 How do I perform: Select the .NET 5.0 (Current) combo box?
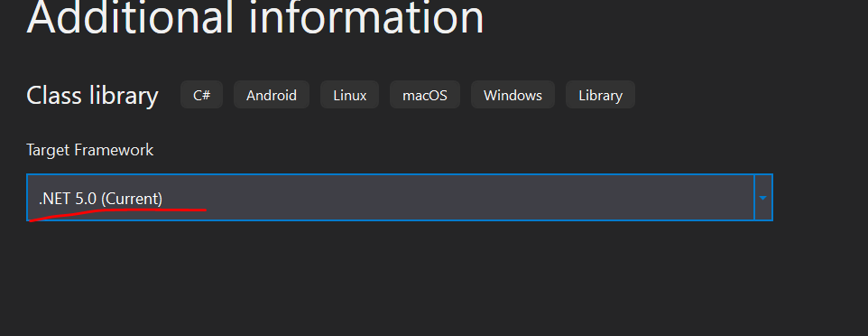[399, 198]
